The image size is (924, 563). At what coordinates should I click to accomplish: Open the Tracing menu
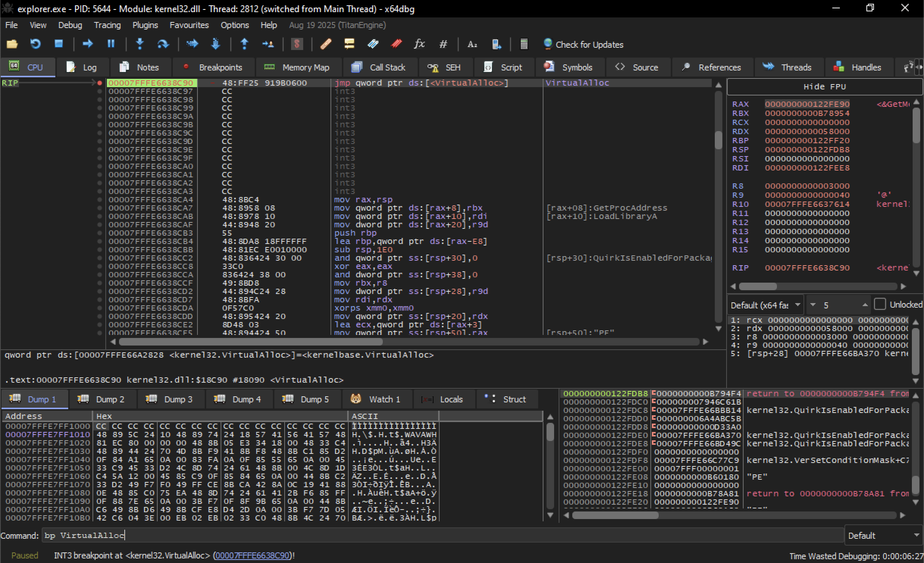pyautogui.click(x=107, y=25)
